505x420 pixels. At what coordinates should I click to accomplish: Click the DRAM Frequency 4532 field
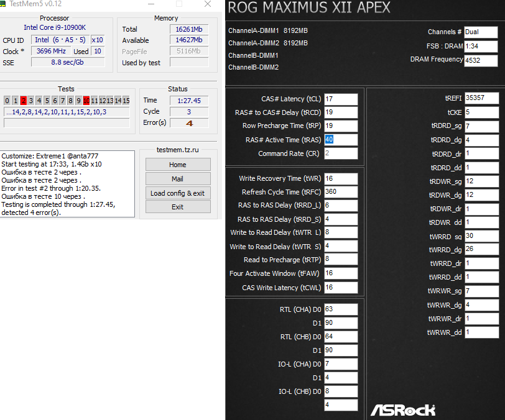tap(481, 60)
